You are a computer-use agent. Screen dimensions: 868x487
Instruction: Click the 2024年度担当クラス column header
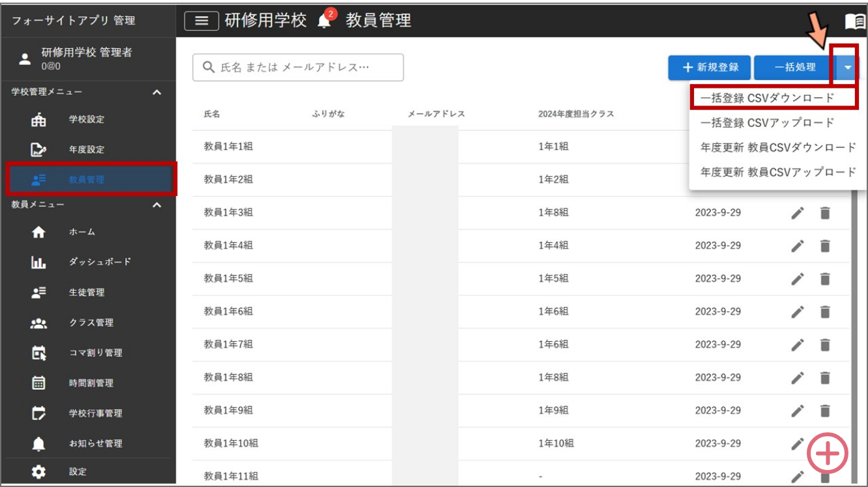pos(576,114)
